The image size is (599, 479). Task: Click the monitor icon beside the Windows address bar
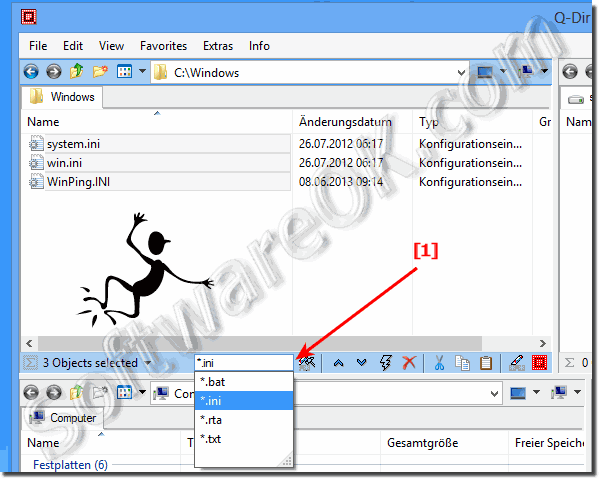pyautogui.click(x=485, y=71)
